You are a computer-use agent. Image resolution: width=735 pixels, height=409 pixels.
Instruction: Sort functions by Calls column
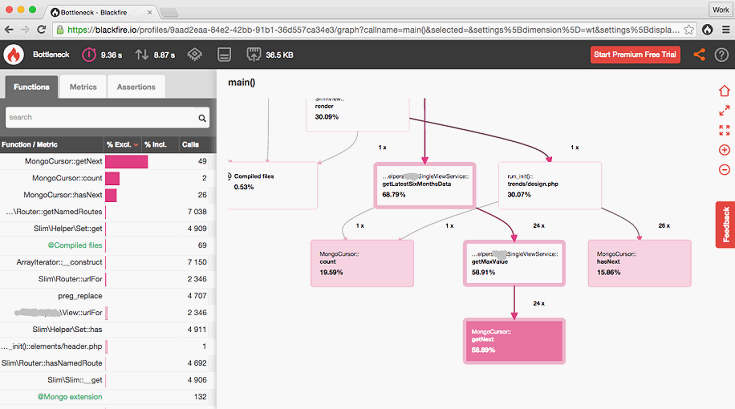tap(190, 145)
